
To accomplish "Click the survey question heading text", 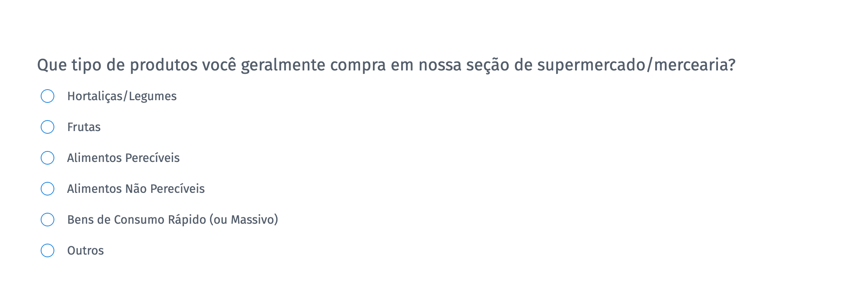I will pos(386,65).
